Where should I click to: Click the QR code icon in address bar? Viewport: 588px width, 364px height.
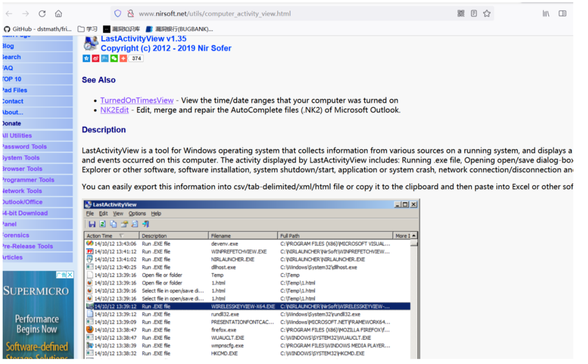click(x=461, y=14)
